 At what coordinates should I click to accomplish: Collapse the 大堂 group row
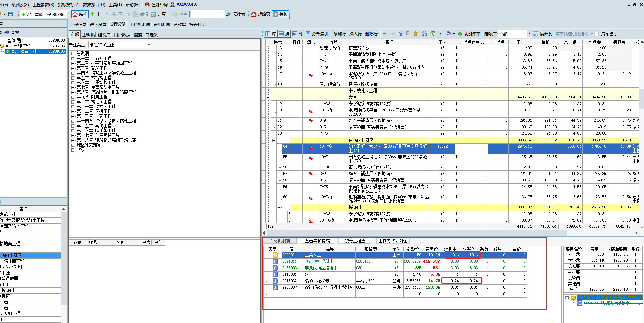(269, 97)
